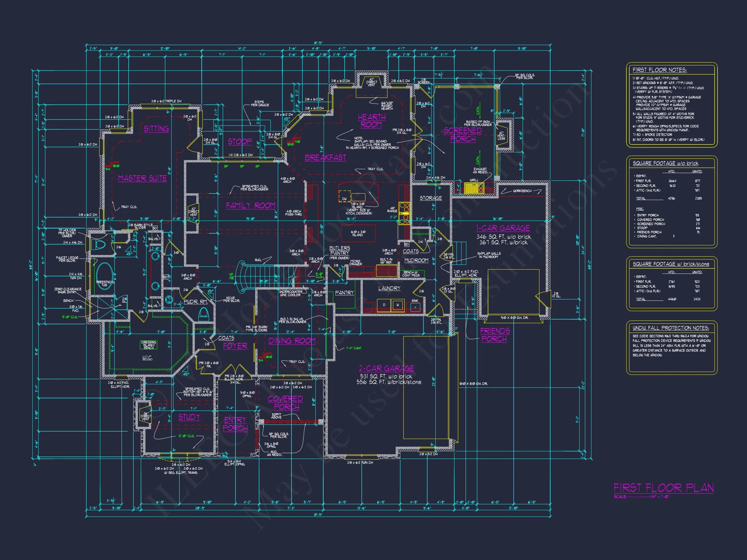
Task: Click the WNDW. FALL PROTECTION NOTES heading
Action: [671, 328]
